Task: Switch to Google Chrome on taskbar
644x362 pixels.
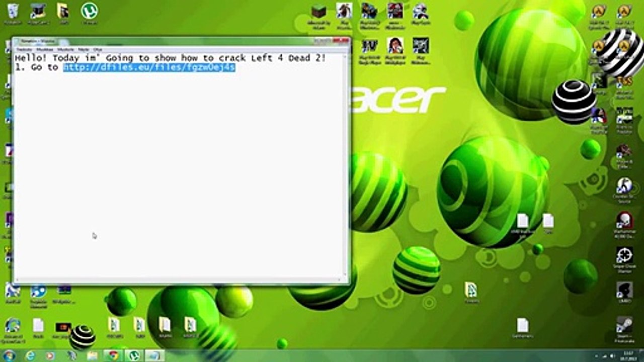Action: 113,355
